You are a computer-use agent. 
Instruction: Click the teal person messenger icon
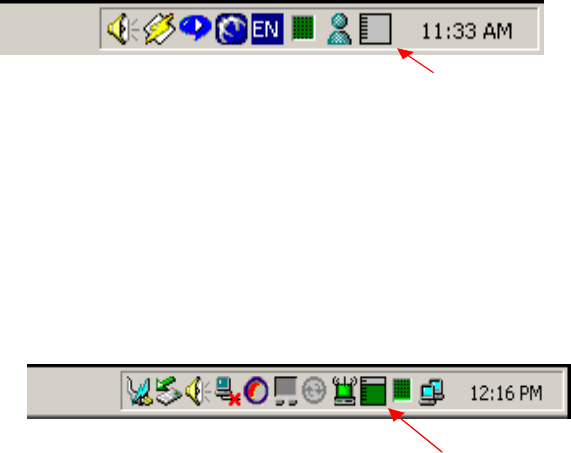click(339, 29)
